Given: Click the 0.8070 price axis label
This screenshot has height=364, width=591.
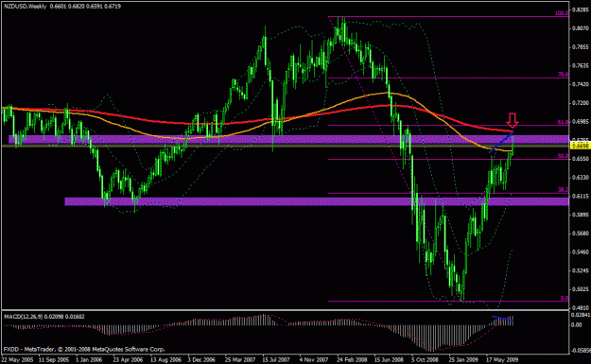Looking at the screenshot, I should (581, 28).
